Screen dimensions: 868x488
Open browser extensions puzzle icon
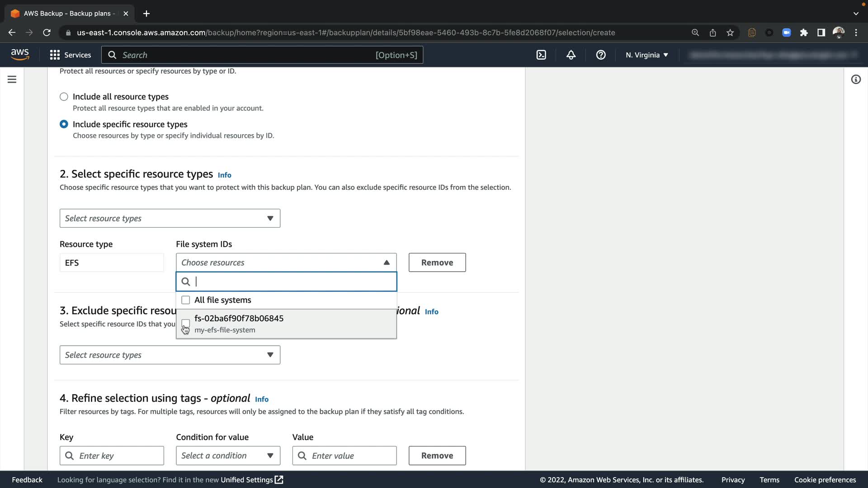point(804,33)
